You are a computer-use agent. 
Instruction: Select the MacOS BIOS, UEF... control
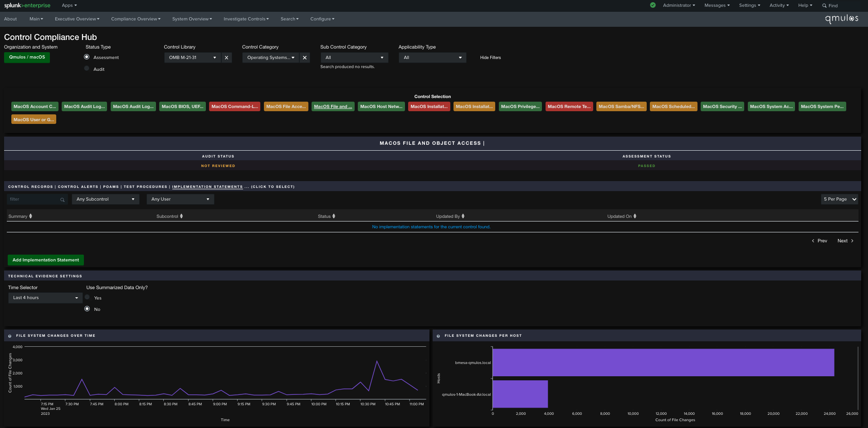click(183, 107)
